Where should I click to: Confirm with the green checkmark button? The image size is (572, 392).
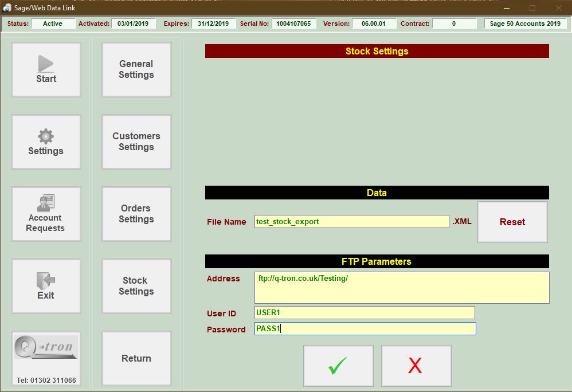pos(338,366)
